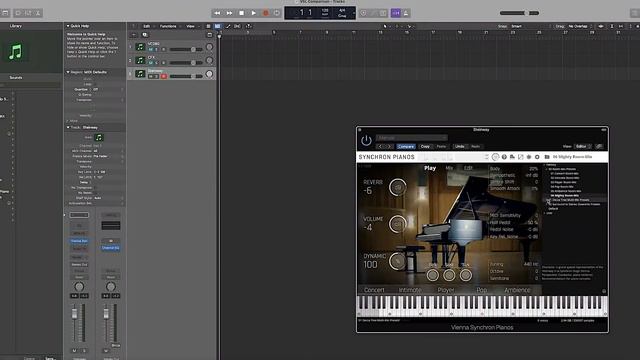This screenshot has height=360, width=640.
Task: Click the stop transport button
Action: pyautogui.click(x=242, y=13)
